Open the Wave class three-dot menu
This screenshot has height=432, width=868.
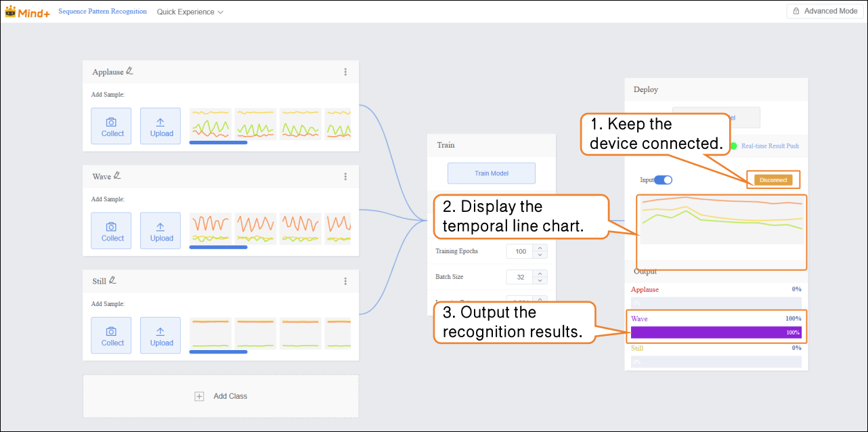tap(345, 177)
